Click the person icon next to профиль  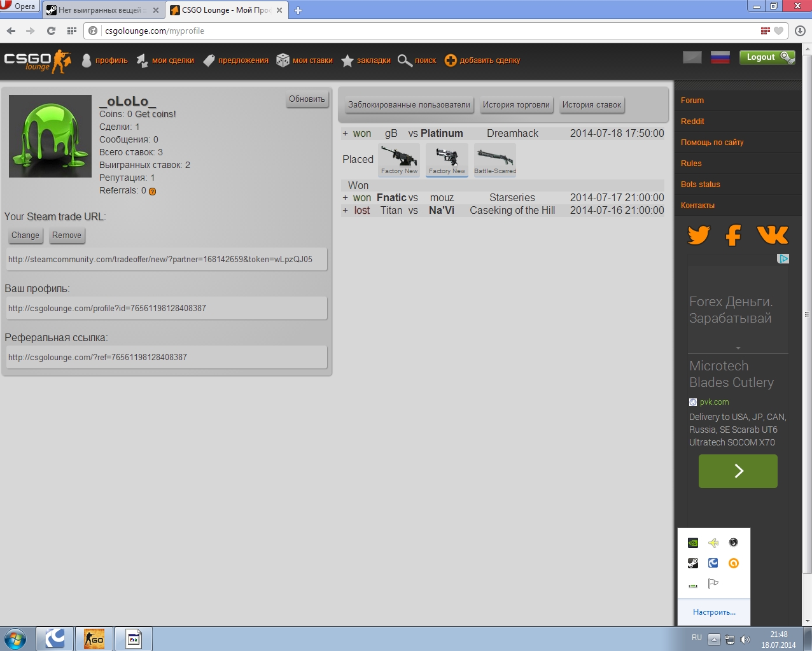point(87,60)
